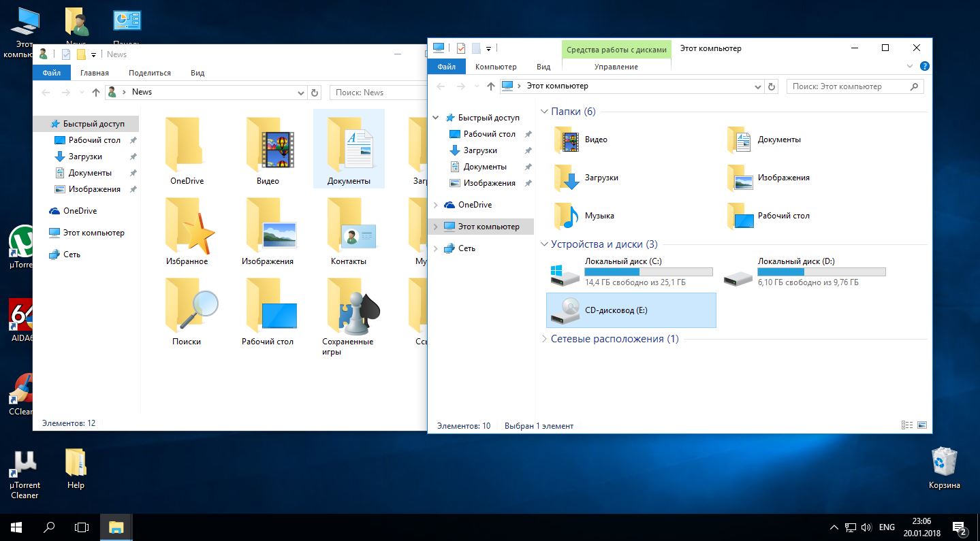This screenshot has height=541, width=980.
Task: Open the Поделиться tab in News window
Action: pos(150,73)
